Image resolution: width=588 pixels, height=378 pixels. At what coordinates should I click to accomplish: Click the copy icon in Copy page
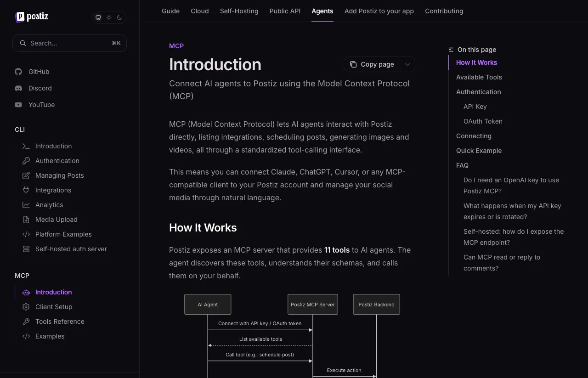[353, 64]
